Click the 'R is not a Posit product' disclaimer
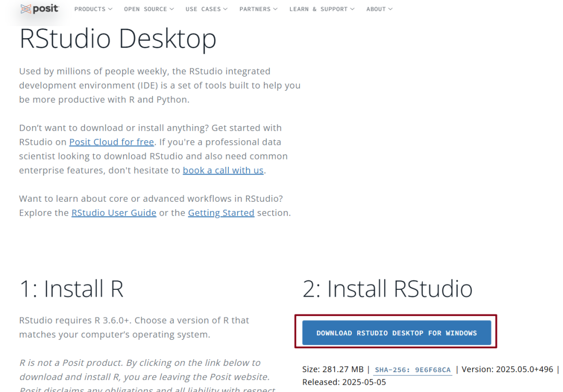 [x=147, y=376]
